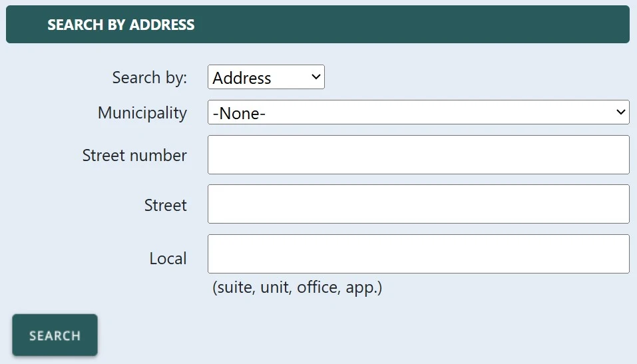The height and width of the screenshot is (364, 637).
Task: Click the right end of the Local box
Action: 609,254
